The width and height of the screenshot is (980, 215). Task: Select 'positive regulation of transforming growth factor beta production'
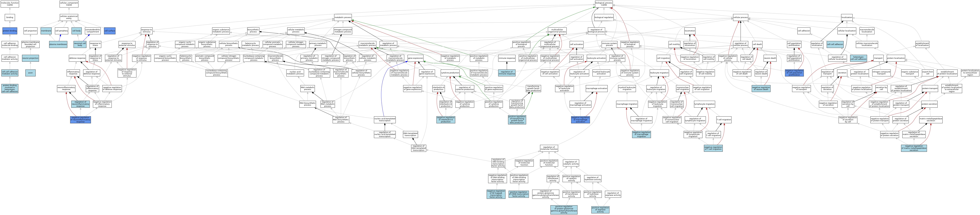517,120
